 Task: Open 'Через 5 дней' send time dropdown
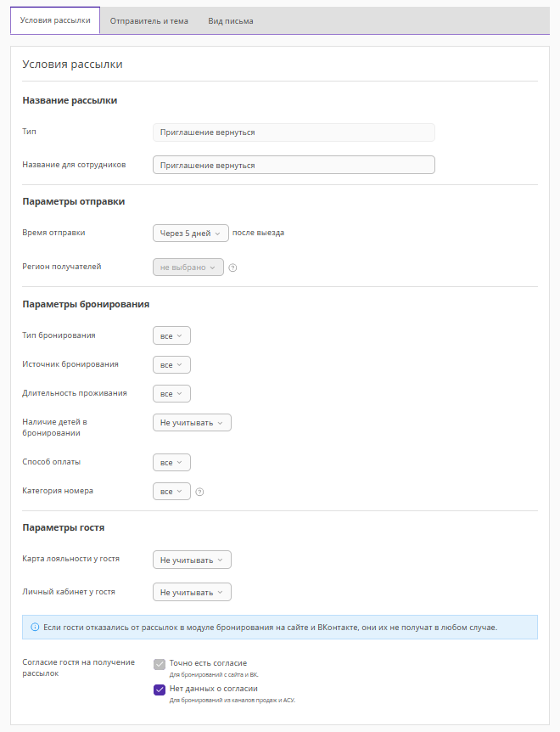[x=190, y=234]
